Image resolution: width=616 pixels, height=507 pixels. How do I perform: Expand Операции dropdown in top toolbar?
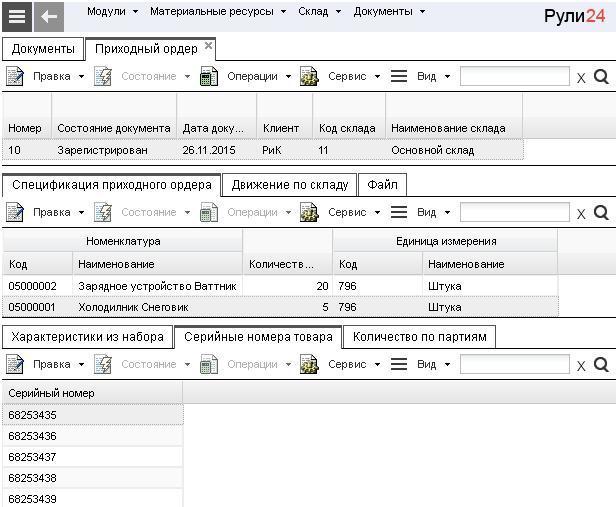tap(288, 77)
